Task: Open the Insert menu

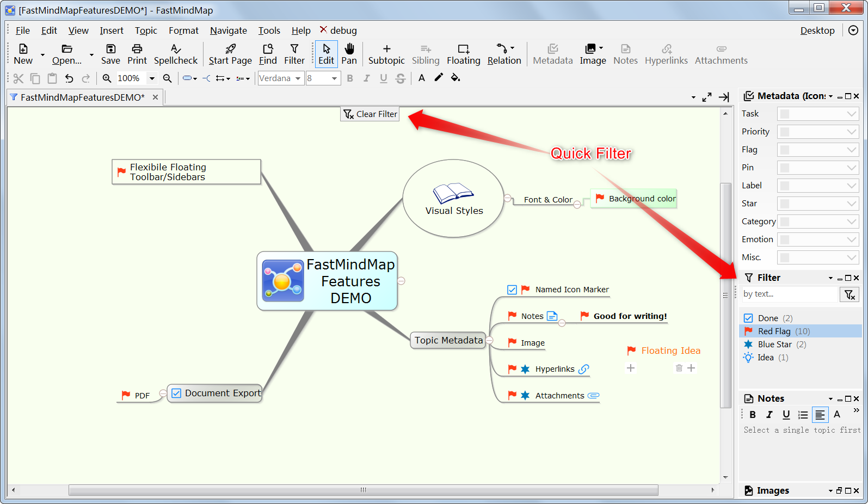Action: point(112,30)
